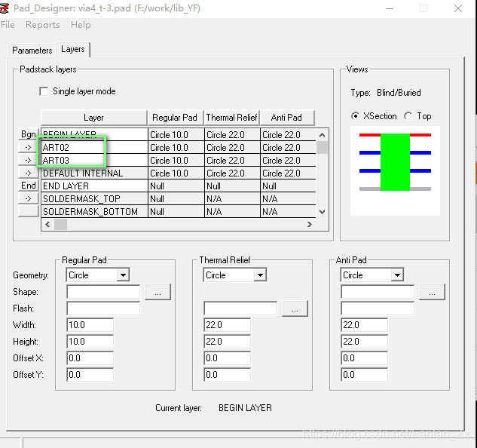Open the Regular Pad Geometry dropdown
Viewport: 477px width, 448px height.
123,275
